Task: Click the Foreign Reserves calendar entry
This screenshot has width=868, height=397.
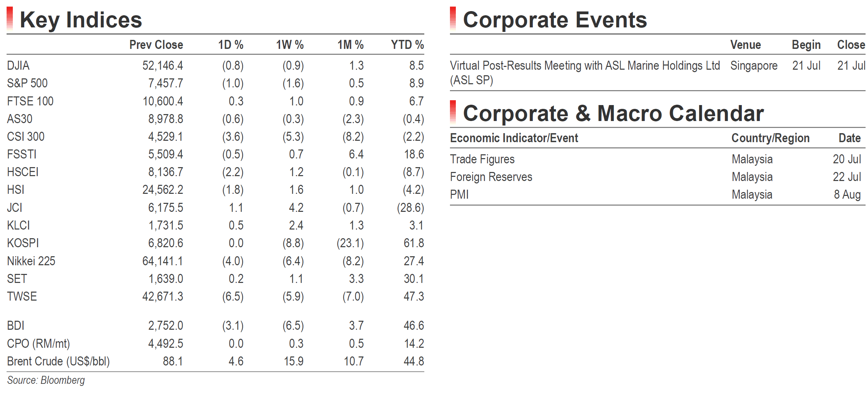Action: tap(491, 177)
